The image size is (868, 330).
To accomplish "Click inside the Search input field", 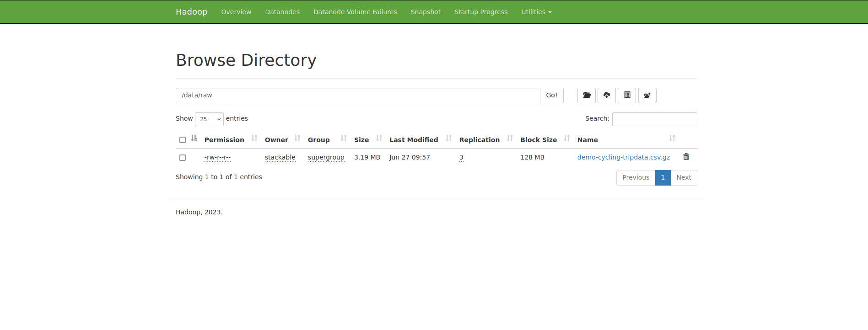I will 654,119.
